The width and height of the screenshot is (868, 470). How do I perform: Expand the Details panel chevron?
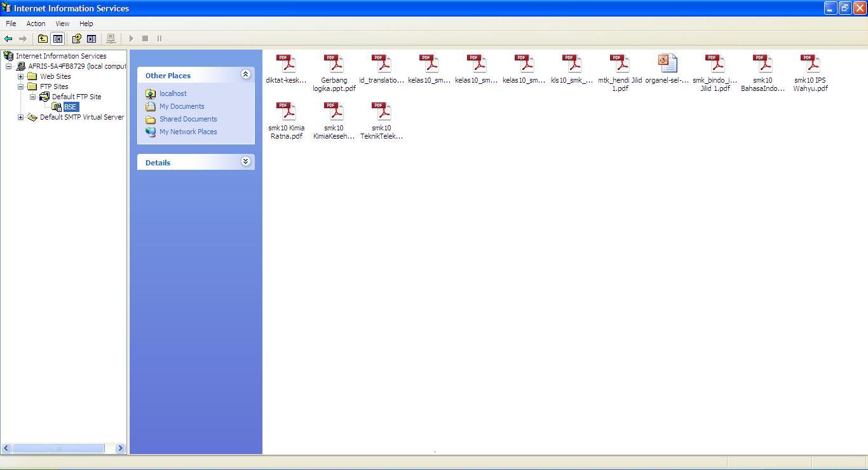click(245, 162)
